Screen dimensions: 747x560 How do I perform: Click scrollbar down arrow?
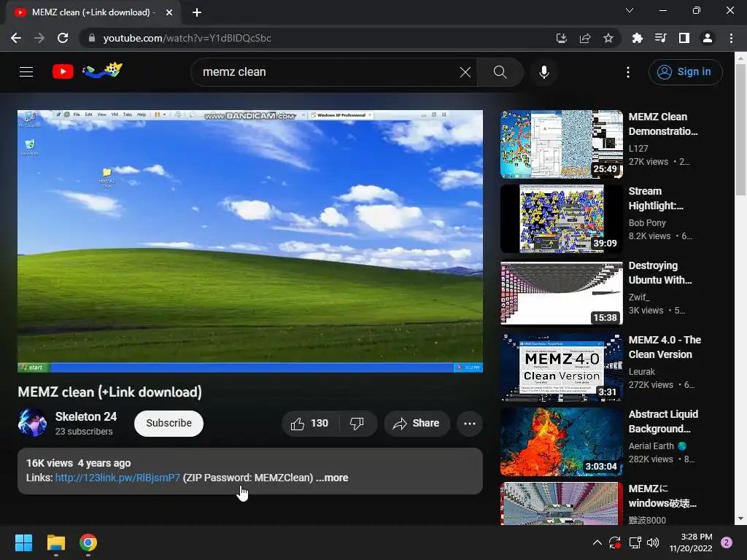pyautogui.click(x=740, y=518)
